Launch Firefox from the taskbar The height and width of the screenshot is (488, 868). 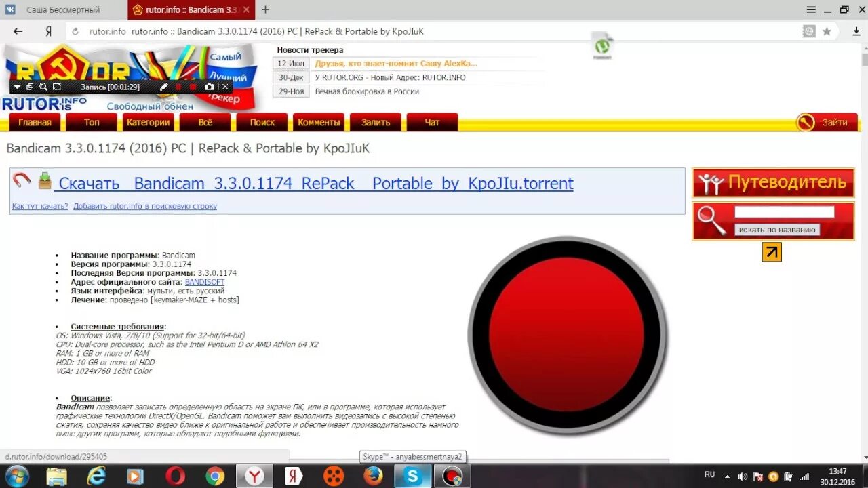coord(373,476)
